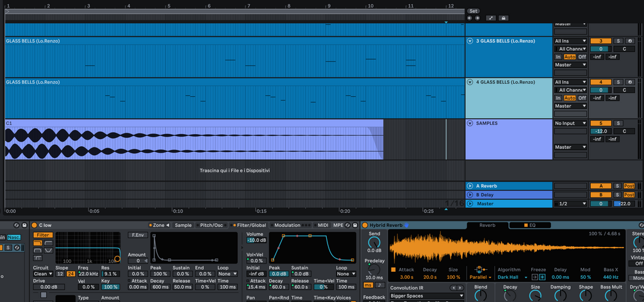Click the Volume -10.0 dB slider field

point(257,240)
